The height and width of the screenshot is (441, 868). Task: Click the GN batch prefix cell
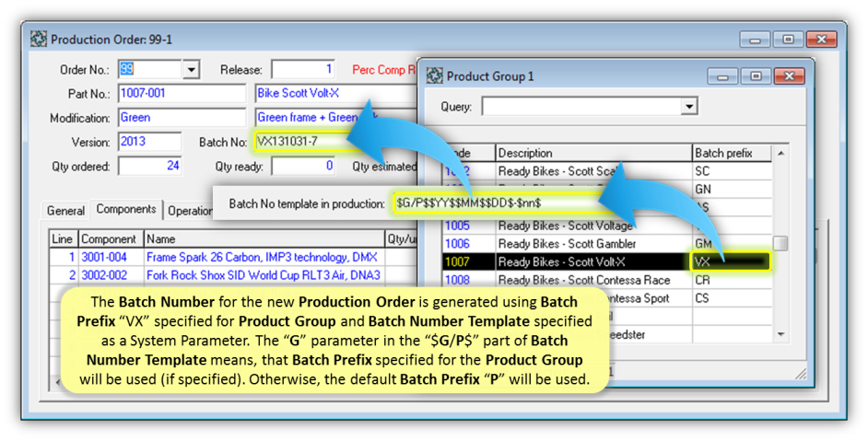click(x=732, y=190)
